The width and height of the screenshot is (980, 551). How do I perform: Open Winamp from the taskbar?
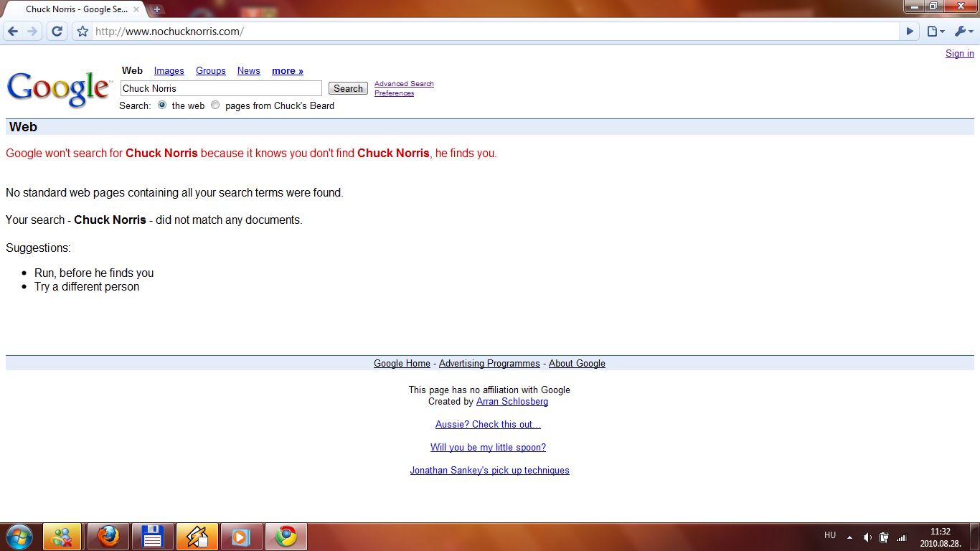(x=197, y=537)
